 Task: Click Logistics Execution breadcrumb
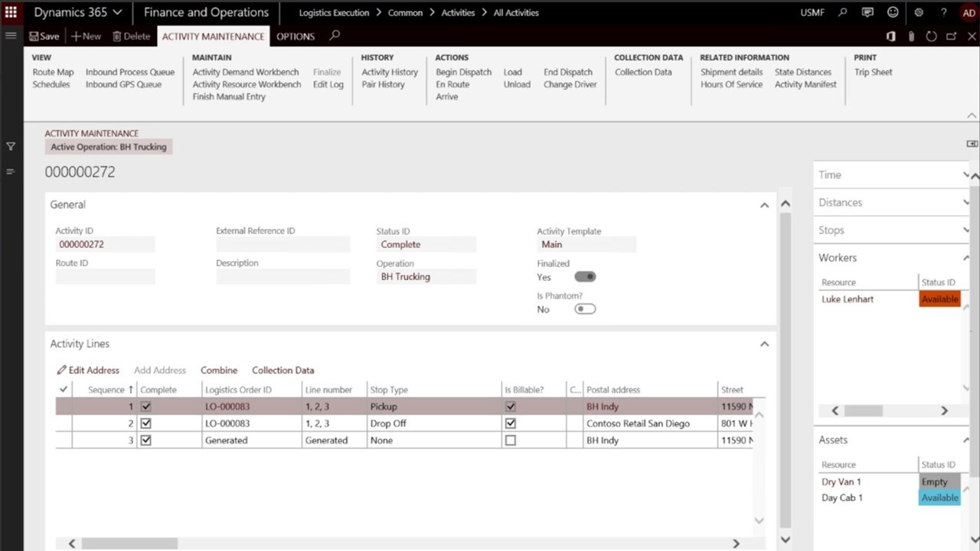pyautogui.click(x=334, y=12)
